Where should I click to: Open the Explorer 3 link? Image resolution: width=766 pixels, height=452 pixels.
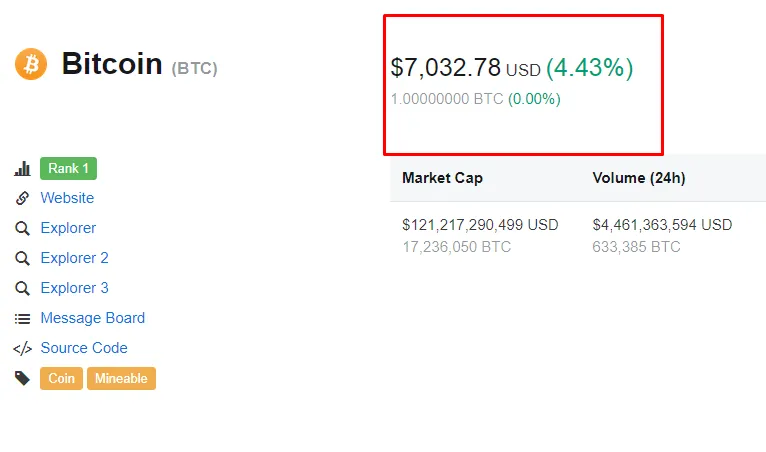[74, 288]
